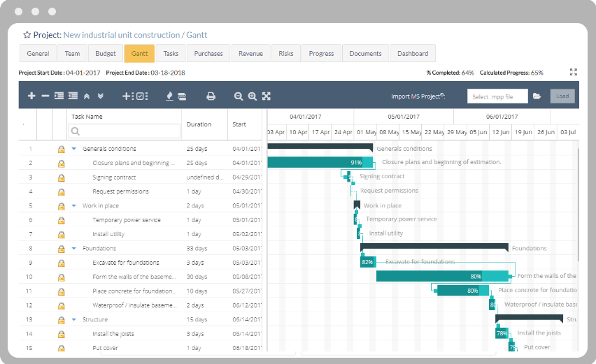This screenshot has height=364, width=596.
Task: Click the fullscreen icon near Calculated Progress
Action: (x=574, y=72)
